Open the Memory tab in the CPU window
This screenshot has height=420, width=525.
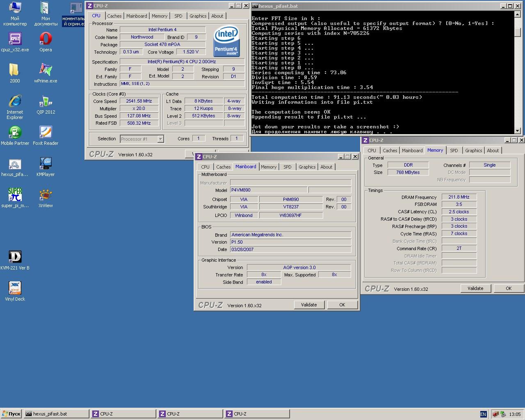160,16
